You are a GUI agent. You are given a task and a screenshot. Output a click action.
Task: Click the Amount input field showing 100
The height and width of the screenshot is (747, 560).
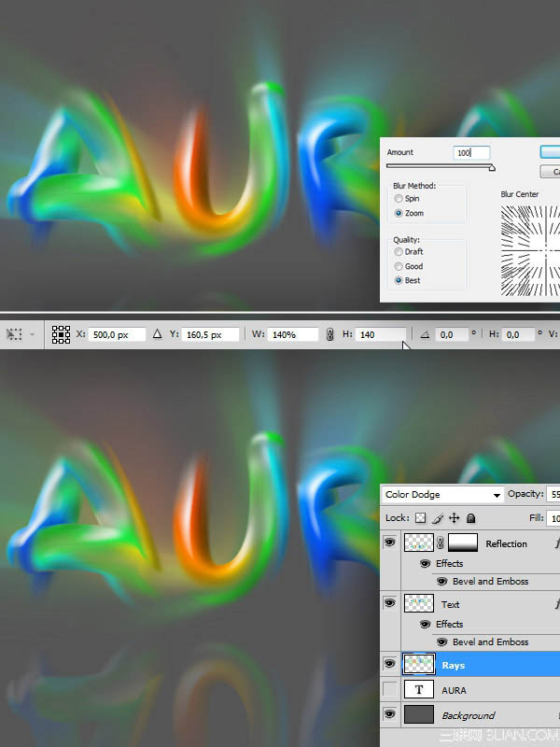[x=471, y=152]
